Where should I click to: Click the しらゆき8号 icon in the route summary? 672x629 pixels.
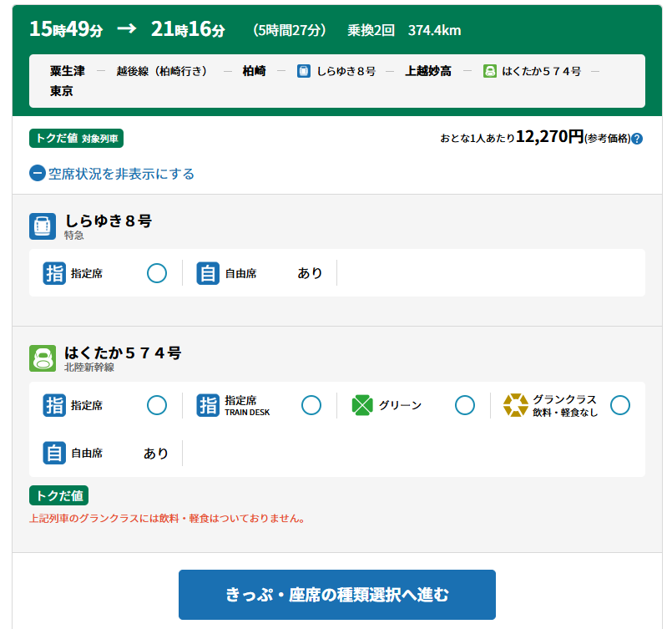click(x=303, y=72)
